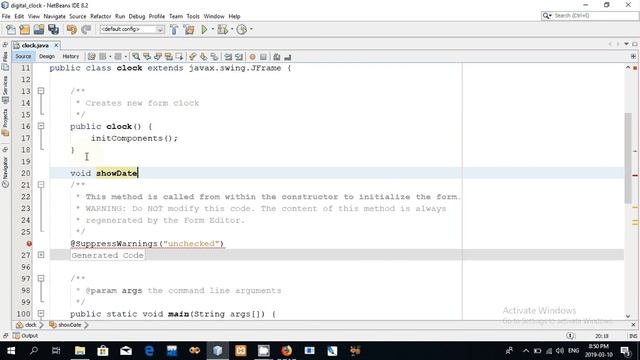Open the Debug Project dropdown arrow
The height and width of the screenshot is (360, 640).
232,29
